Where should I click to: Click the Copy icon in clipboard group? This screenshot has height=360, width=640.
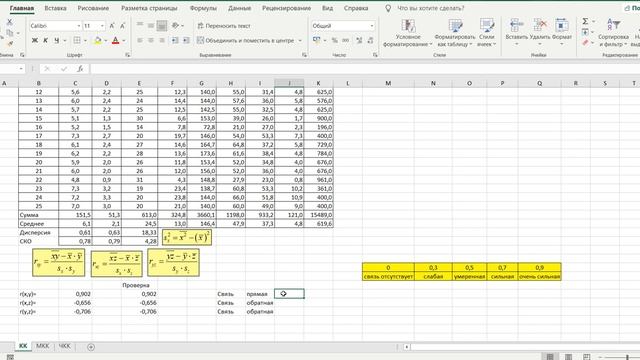(9, 33)
